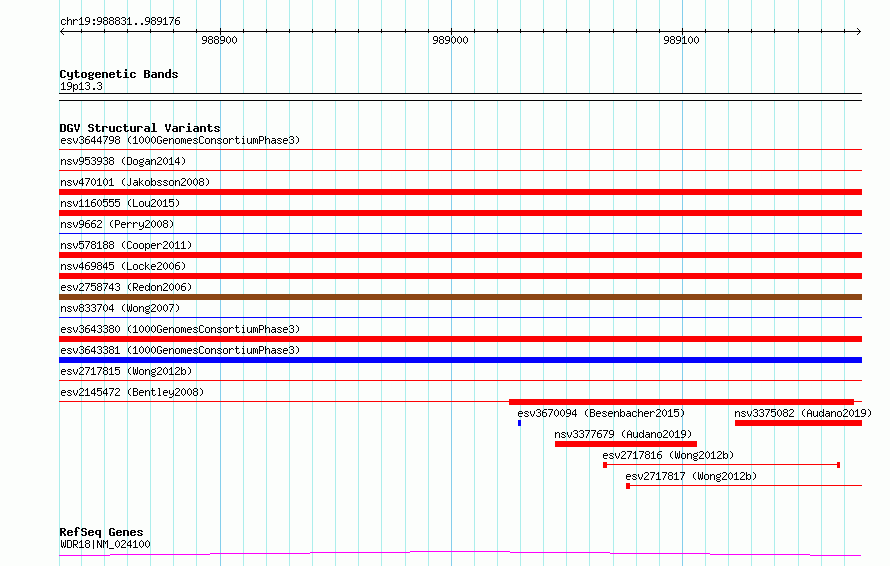The image size is (890, 566).
Task: Click the red bar under nsv578188
Action: coord(460,255)
